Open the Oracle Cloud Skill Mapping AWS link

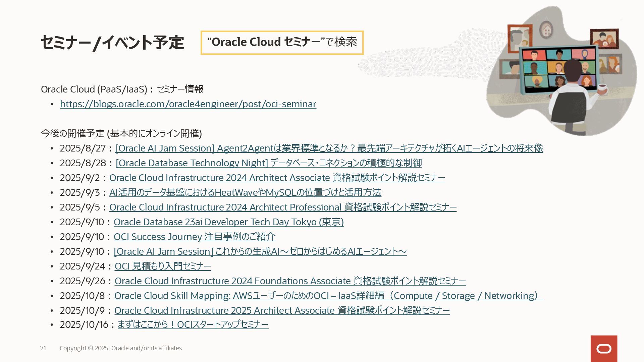pyautogui.click(x=329, y=296)
